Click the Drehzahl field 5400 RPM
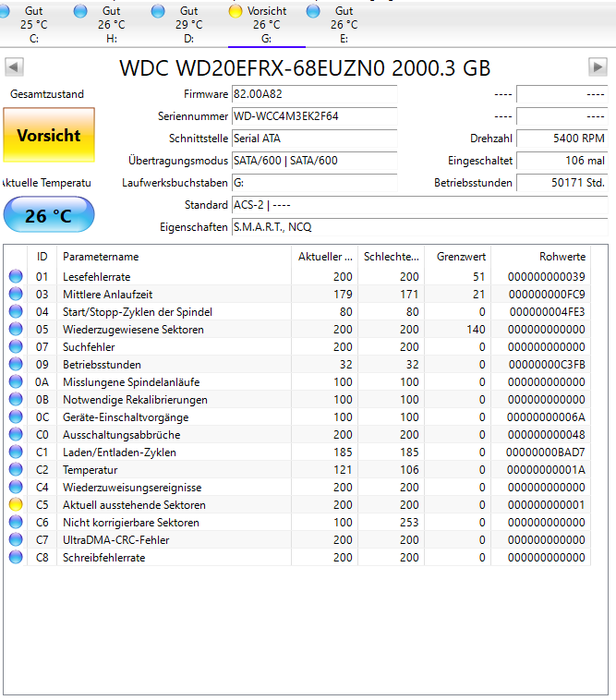Image resolution: width=616 pixels, height=700 pixels. [562, 139]
